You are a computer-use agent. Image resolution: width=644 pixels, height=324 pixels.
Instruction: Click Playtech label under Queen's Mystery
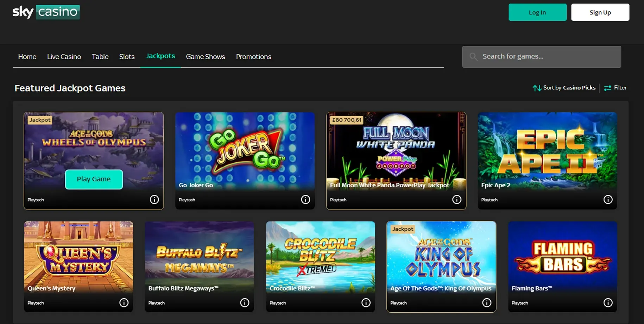[x=36, y=303]
